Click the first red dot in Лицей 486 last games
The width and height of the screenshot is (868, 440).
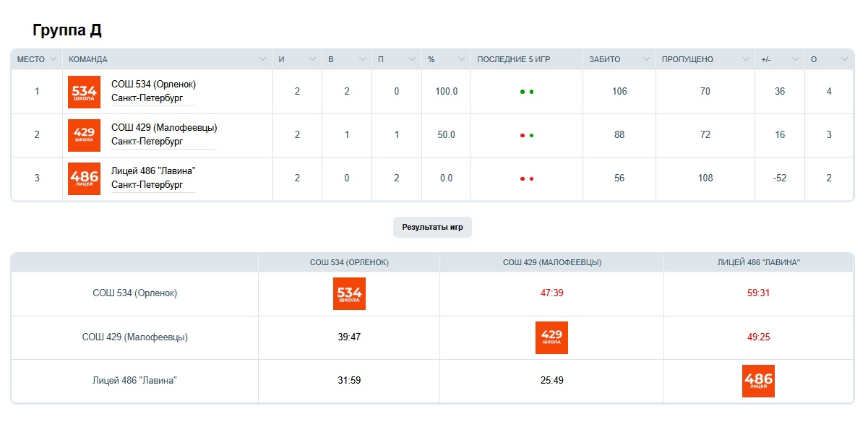tap(523, 178)
